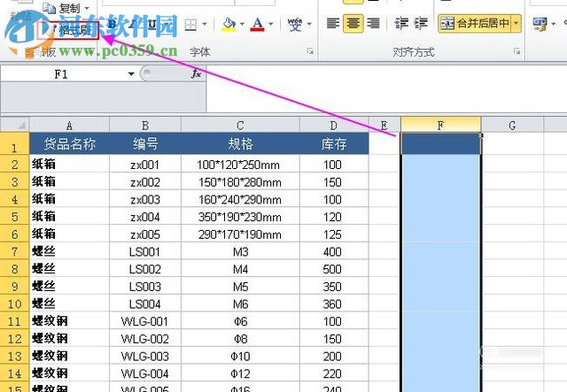Click the dark blue cell F1

point(441,144)
